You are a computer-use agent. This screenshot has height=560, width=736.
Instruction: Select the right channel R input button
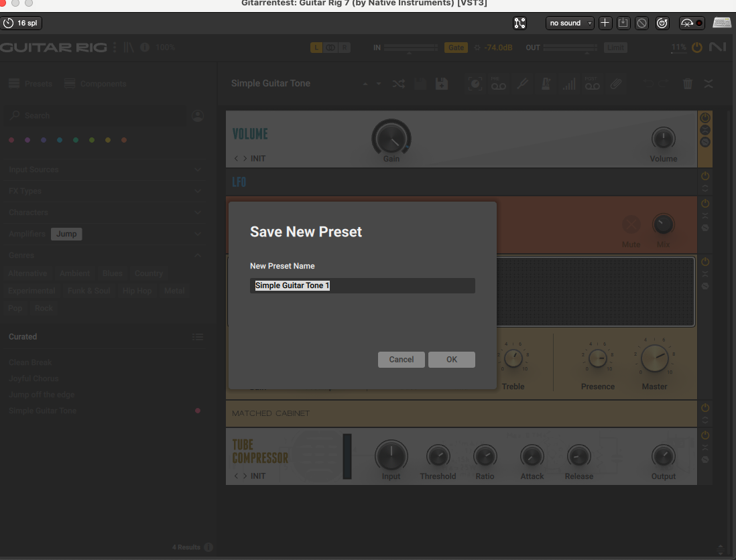point(345,48)
